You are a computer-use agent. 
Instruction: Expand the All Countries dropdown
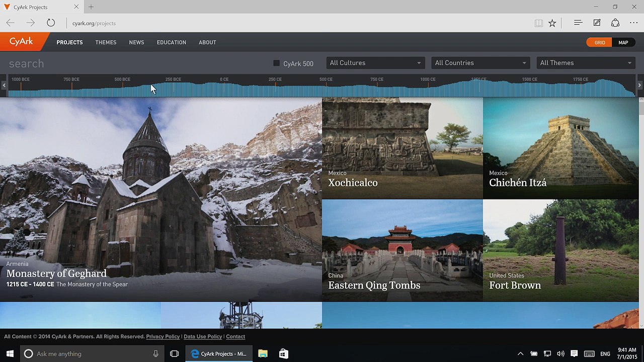tap(480, 63)
